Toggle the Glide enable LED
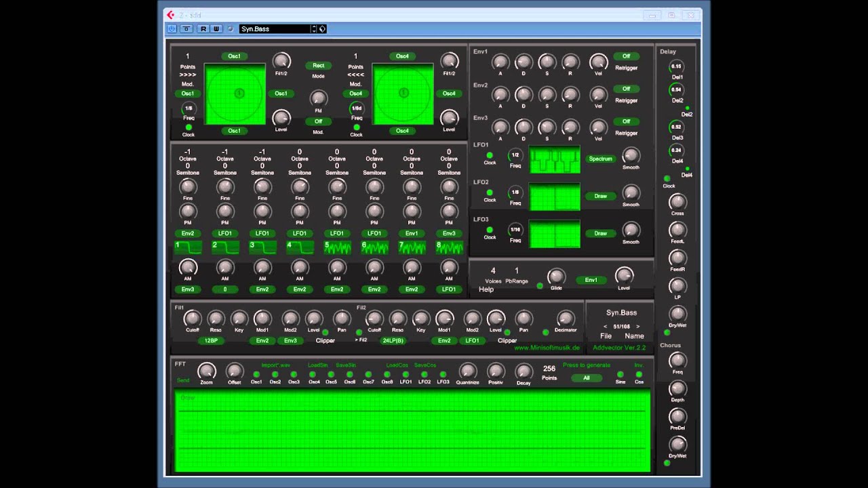868x488 pixels. click(540, 286)
